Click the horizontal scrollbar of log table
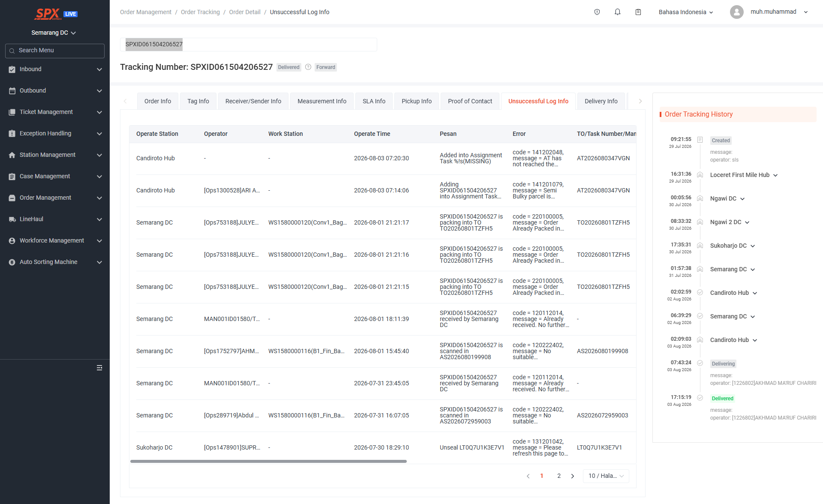The height and width of the screenshot is (504, 823). point(268,462)
